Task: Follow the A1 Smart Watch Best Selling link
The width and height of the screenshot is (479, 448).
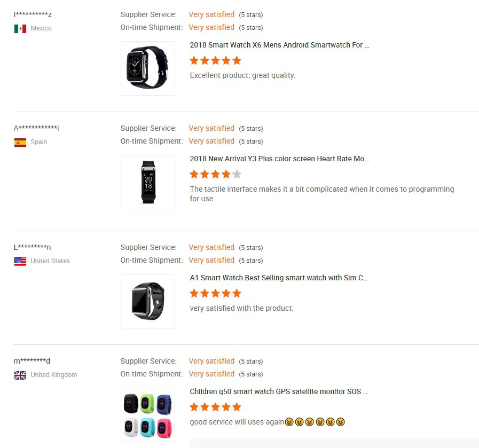Action: pyautogui.click(x=279, y=278)
